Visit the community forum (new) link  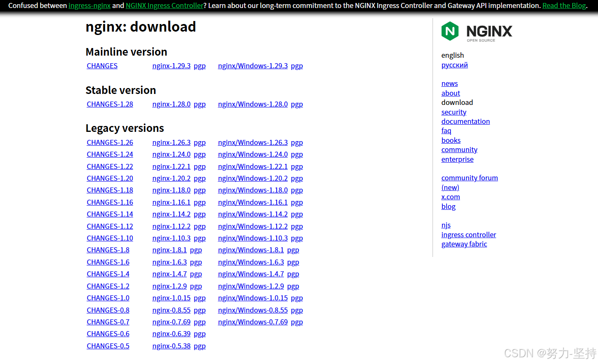[469, 182]
